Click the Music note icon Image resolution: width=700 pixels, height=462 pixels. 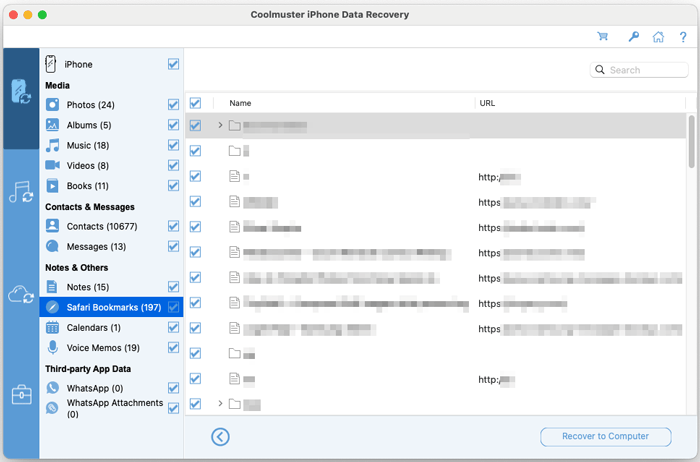pos(52,145)
